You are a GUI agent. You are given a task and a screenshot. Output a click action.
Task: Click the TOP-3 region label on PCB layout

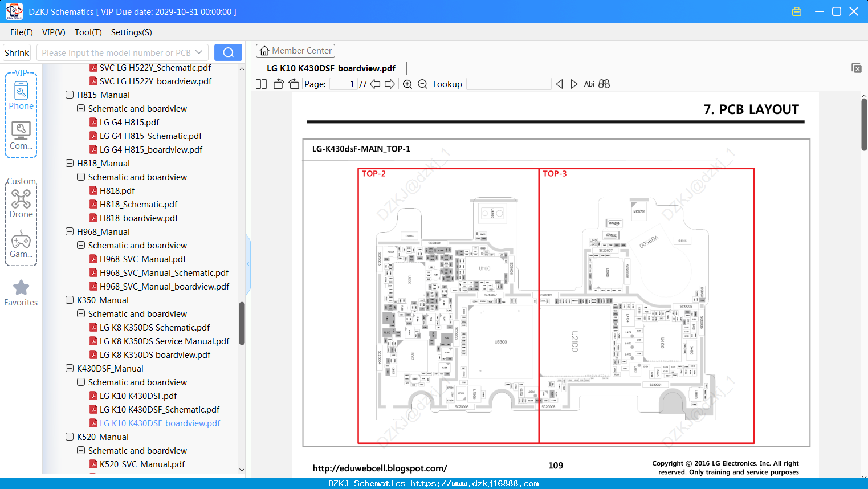click(x=555, y=174)
